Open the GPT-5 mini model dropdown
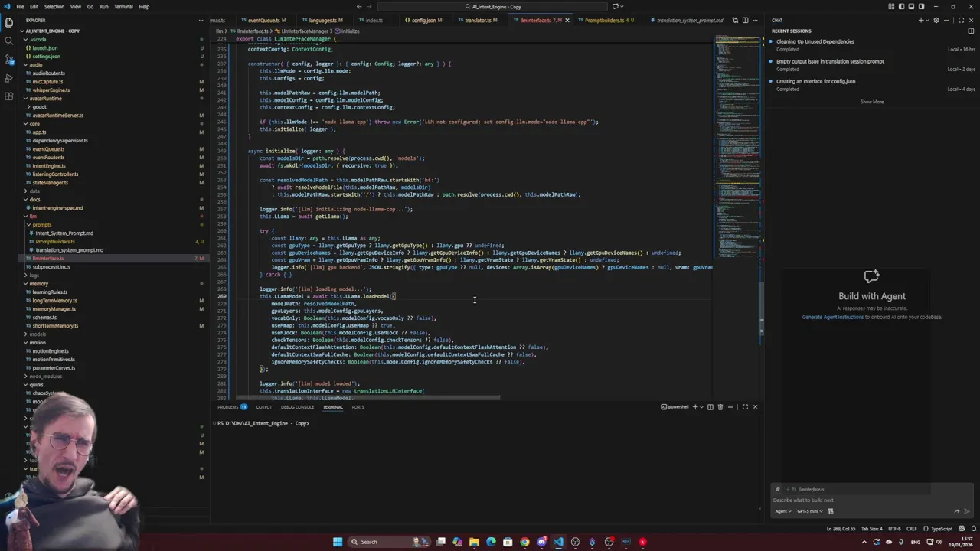 click(x=810, y=511)
